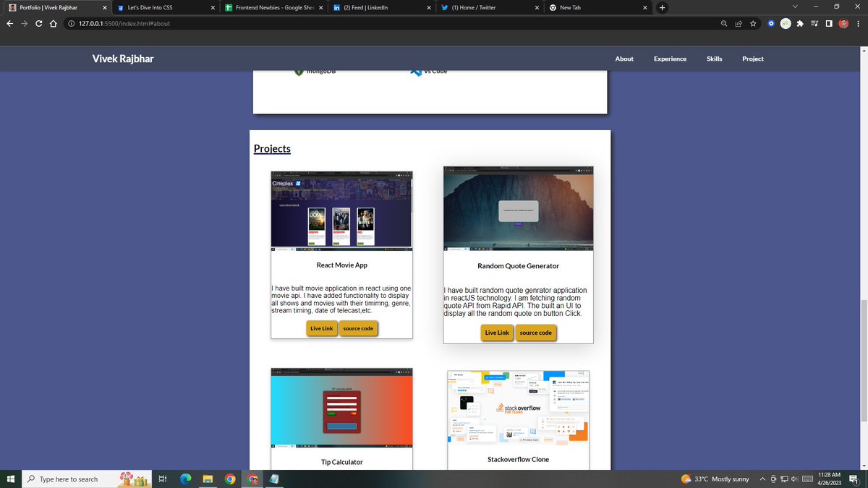868x488 pixels.
Task: Open the Windows Start menu
Action: click(10, 479)
